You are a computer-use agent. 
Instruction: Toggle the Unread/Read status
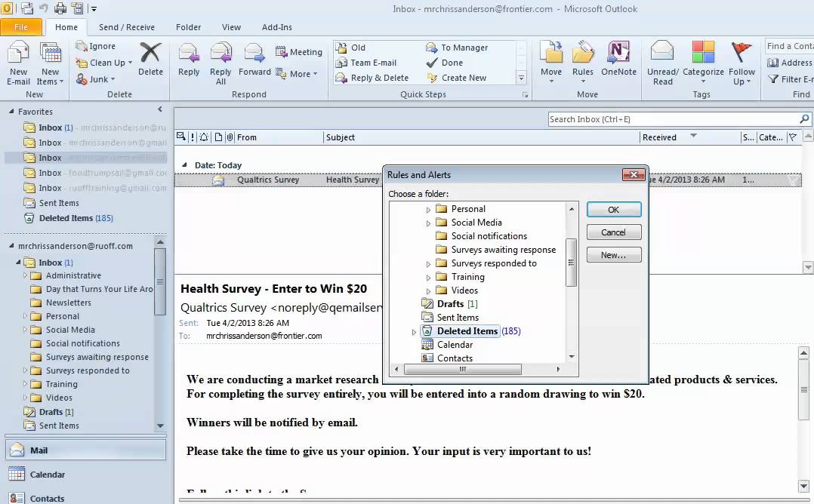coord(662,63)
